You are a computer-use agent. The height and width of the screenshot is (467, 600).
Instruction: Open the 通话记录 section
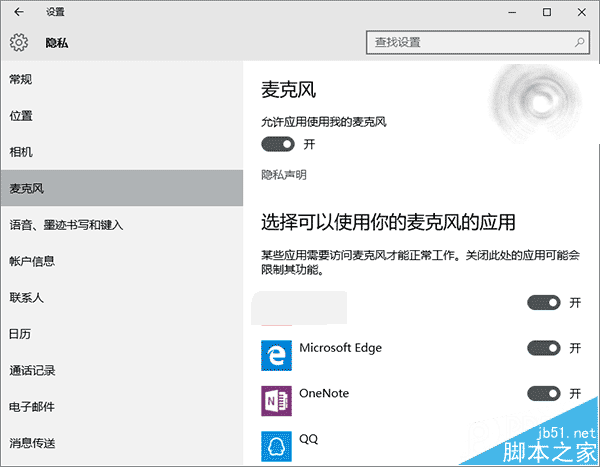coord(122,370)
